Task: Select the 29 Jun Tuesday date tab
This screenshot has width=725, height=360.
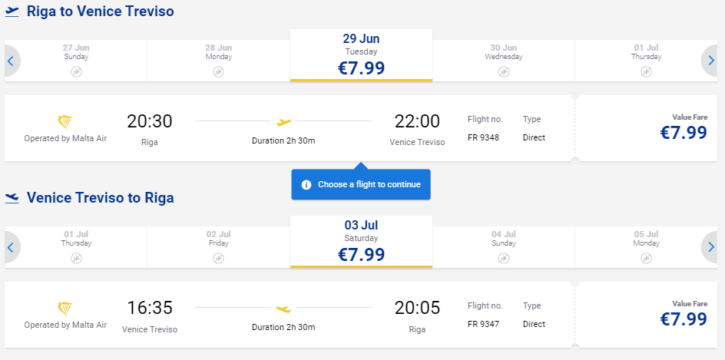Action: click(361, 55)
